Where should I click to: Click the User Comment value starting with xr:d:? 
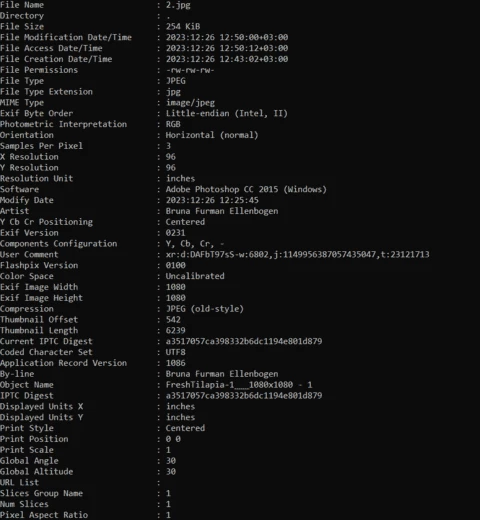coord(298,255)
